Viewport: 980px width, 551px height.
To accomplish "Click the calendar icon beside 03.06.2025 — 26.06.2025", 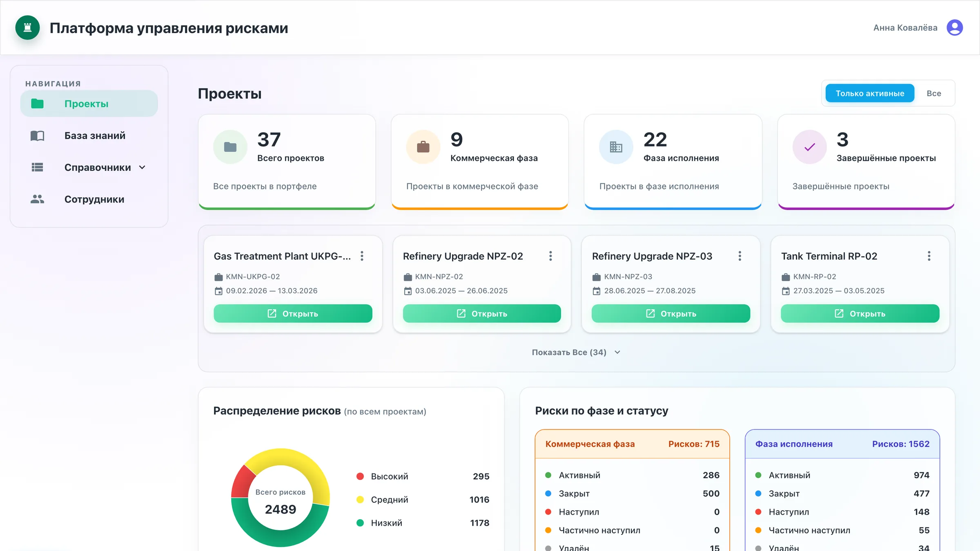I will pos(408,291).
